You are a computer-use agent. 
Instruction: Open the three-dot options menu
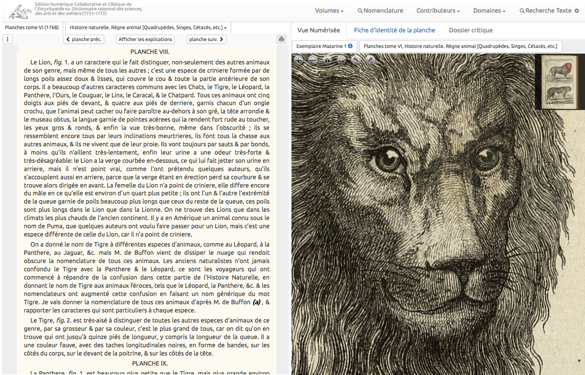pos(7,39)
